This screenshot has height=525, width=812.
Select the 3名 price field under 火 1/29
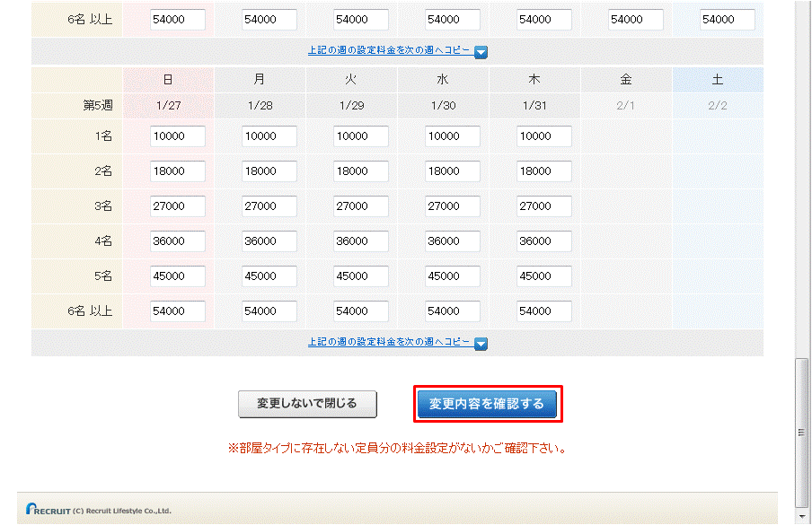click(360, 206)
